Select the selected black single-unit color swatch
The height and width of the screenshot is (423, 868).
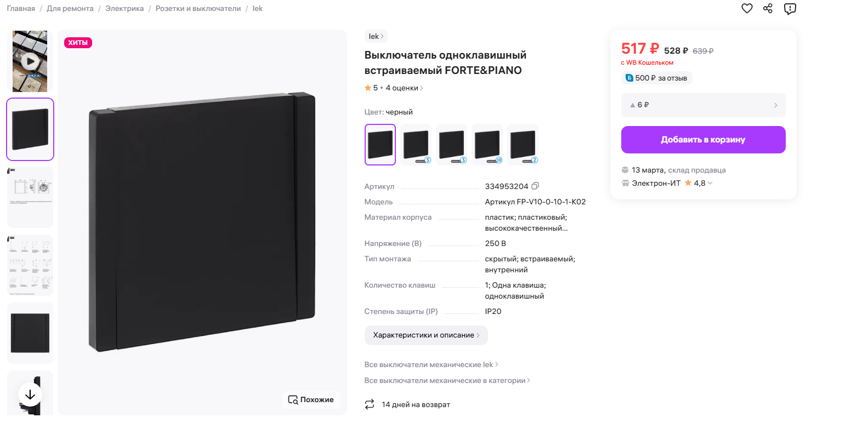380,145
